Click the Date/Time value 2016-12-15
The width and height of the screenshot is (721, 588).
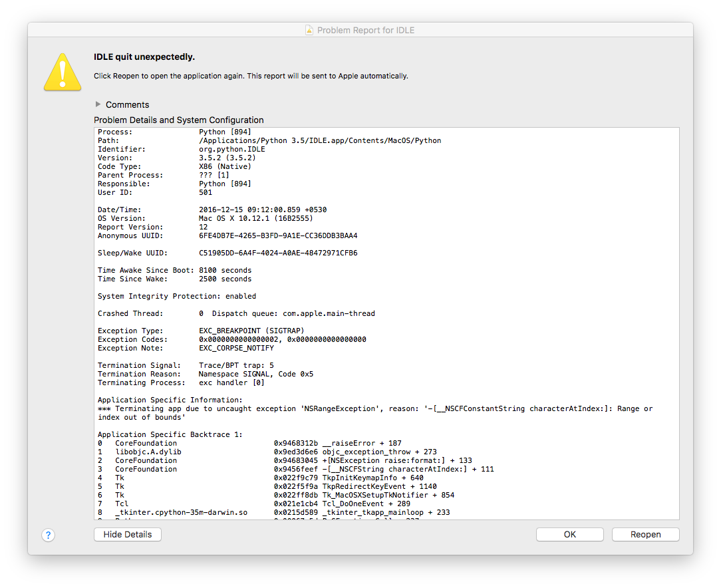coord(263,210)
